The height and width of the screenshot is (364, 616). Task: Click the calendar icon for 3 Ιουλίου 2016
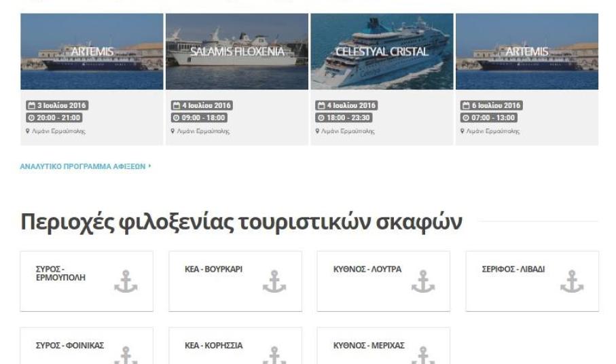31,105
